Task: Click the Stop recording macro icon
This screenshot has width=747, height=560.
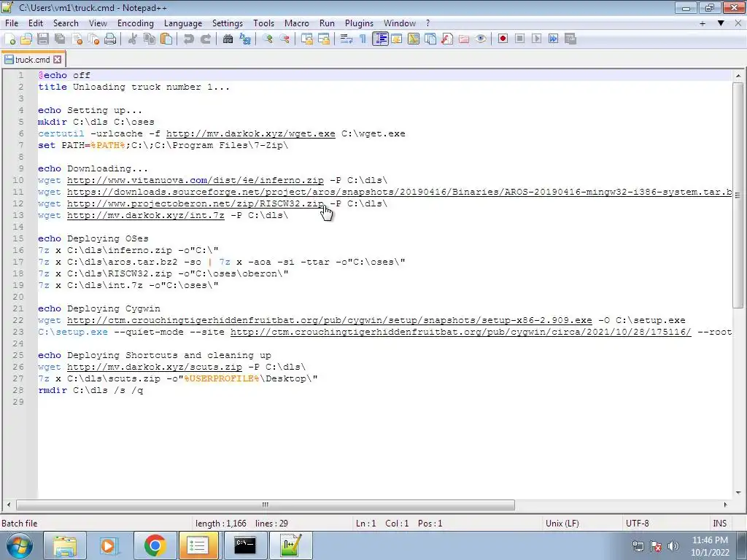Action: 519,39
